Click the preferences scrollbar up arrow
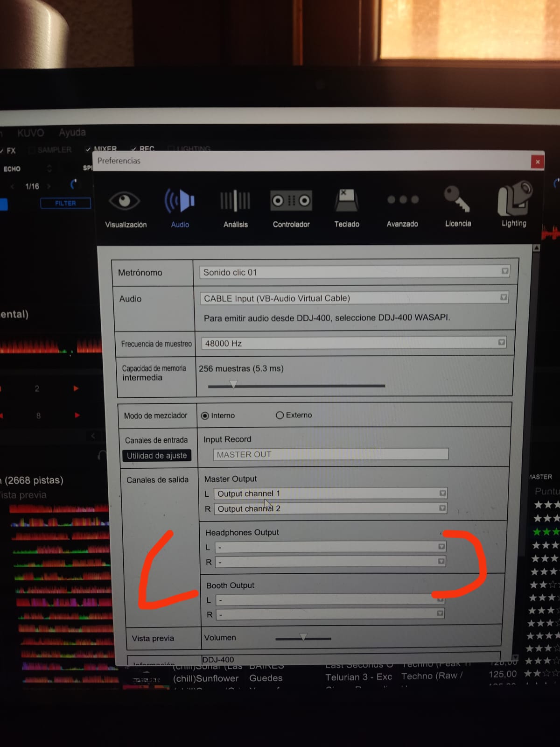This screenshot has height=747, width=560. coord(537,248)
